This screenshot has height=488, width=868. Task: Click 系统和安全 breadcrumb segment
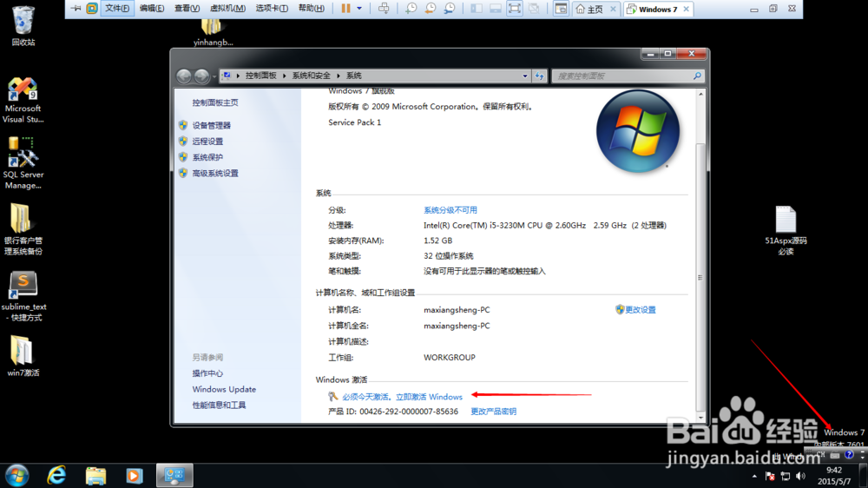[x=311, y=76]
